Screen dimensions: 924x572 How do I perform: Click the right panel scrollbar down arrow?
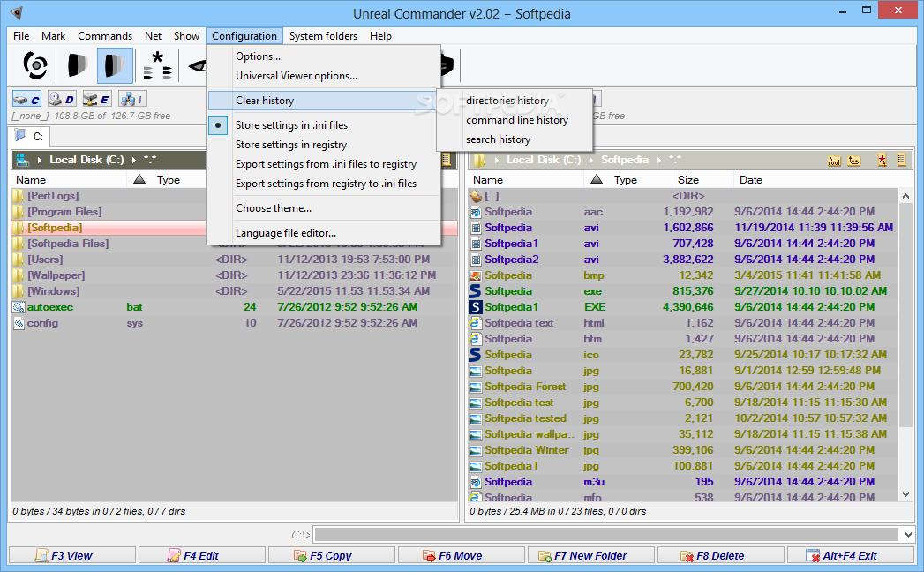pyautogui.click(x=905, y=494)
